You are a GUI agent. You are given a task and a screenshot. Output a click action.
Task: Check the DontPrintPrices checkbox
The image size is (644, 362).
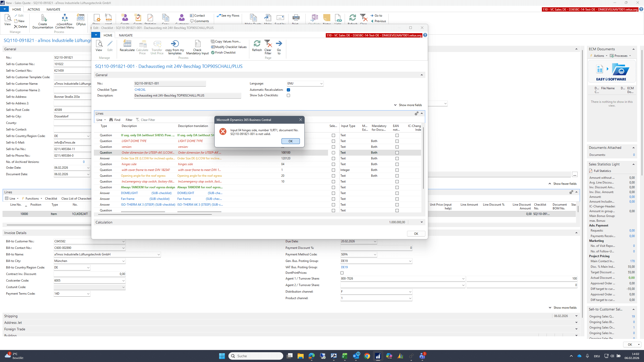pos(342,273)
